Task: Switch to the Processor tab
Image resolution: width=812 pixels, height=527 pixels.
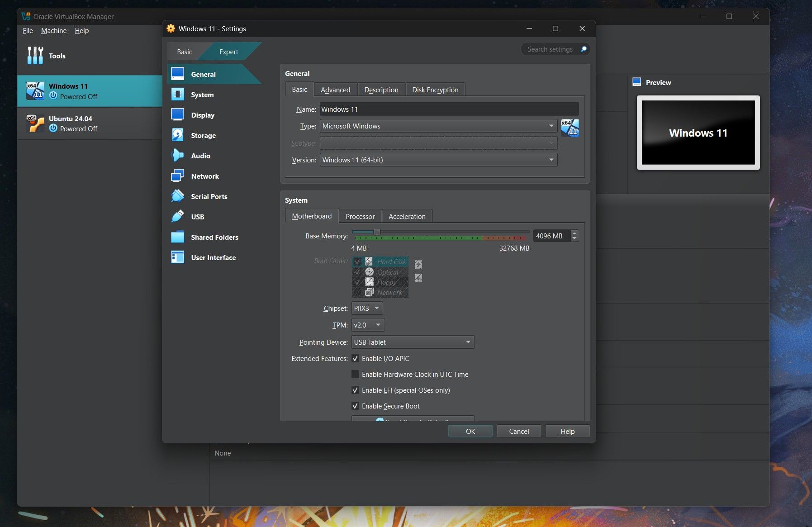Action: [360, 216]
